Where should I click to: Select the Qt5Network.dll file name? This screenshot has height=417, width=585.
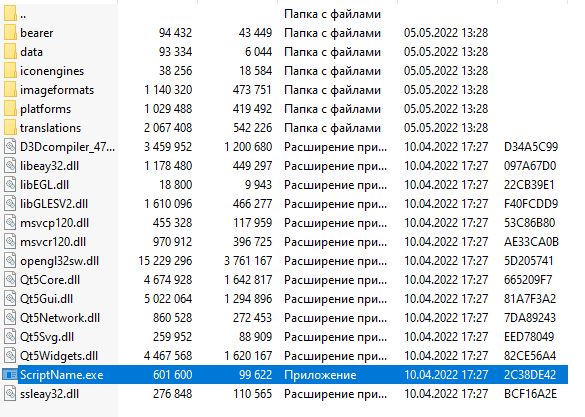pos(60,318)
